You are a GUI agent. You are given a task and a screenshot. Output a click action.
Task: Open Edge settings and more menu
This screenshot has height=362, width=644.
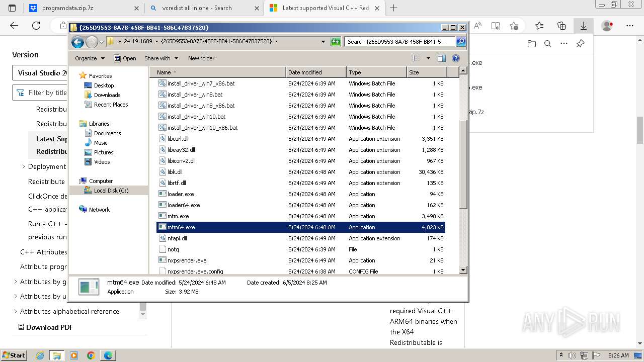click(629, 26)
